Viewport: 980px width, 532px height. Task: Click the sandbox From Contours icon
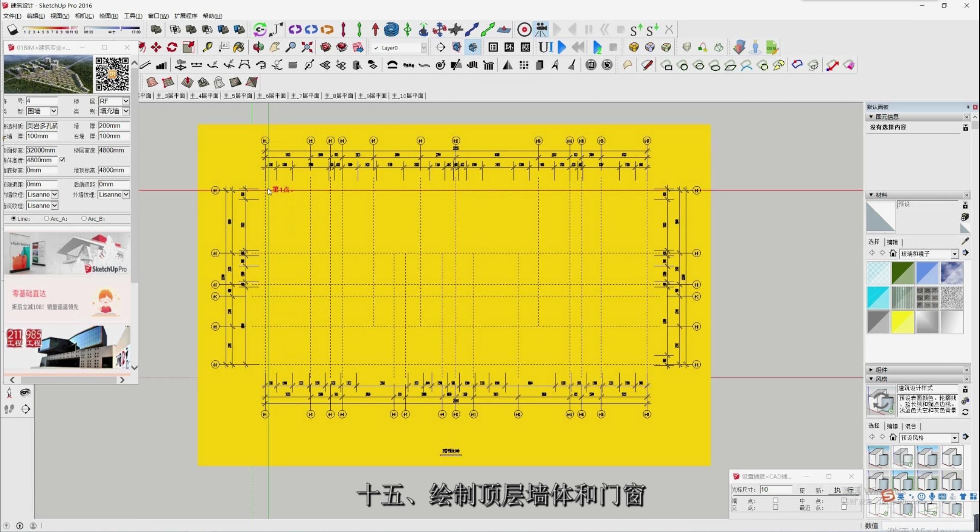tap(152, 82)
